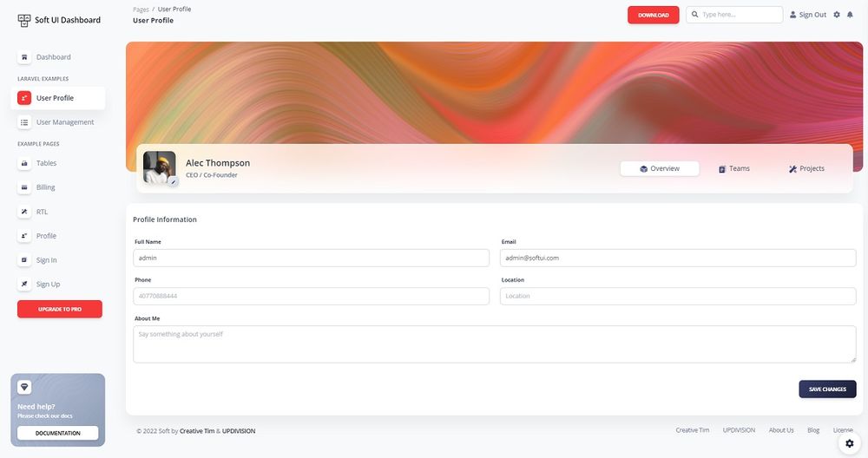Focus the Phone input field
Image resolution: width=868 pixels, height=458 pixels.
tap(311, 296)
